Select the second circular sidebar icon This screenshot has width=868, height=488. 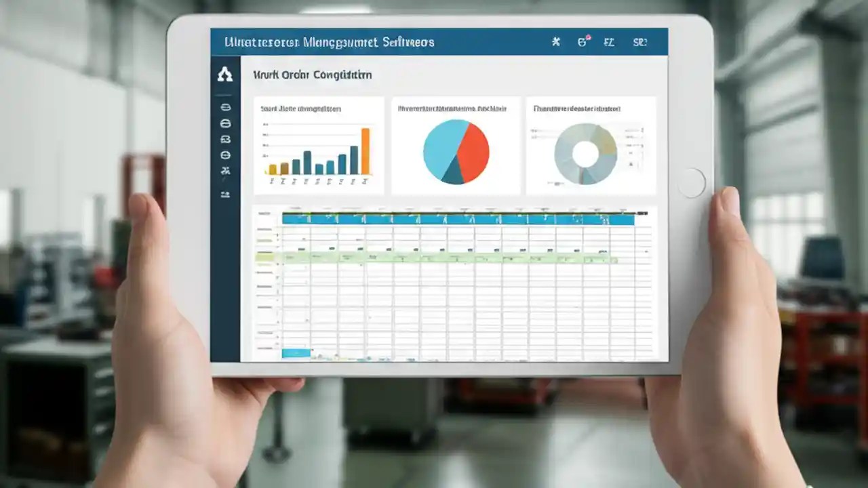tap(225, 123)
